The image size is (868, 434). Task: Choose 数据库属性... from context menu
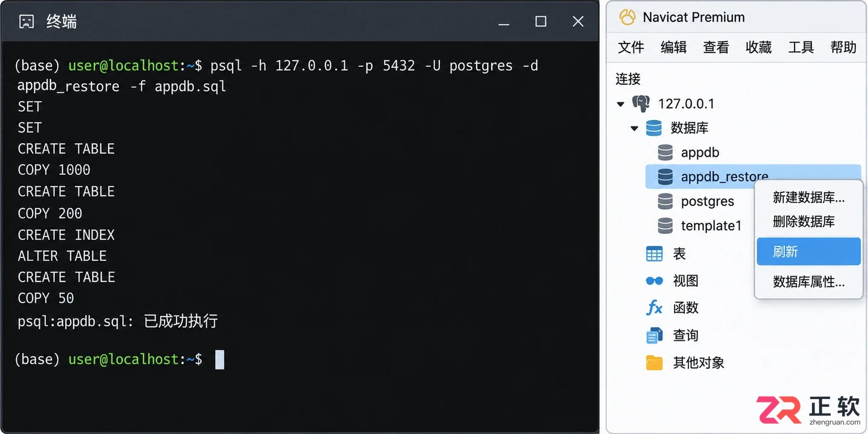point(809,281)
